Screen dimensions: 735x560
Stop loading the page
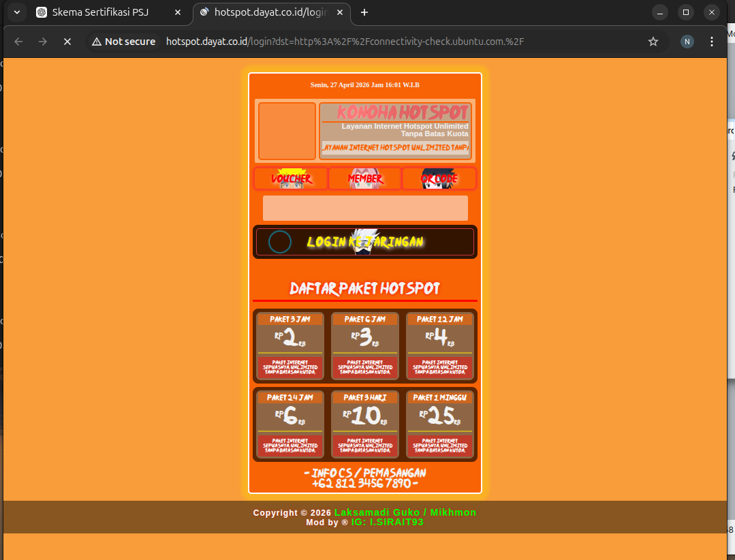pyautogui.click(x=67, y=42)
